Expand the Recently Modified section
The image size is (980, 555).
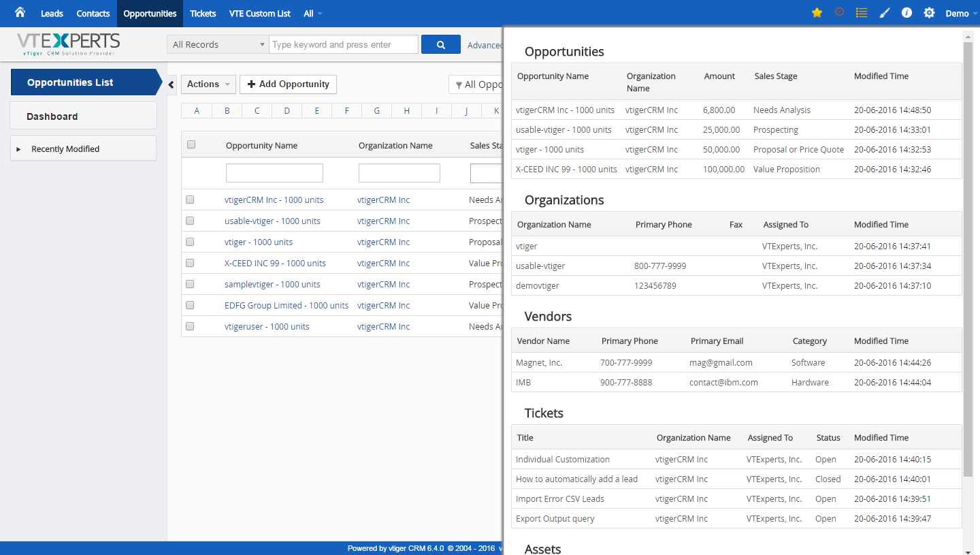point(83,148)
